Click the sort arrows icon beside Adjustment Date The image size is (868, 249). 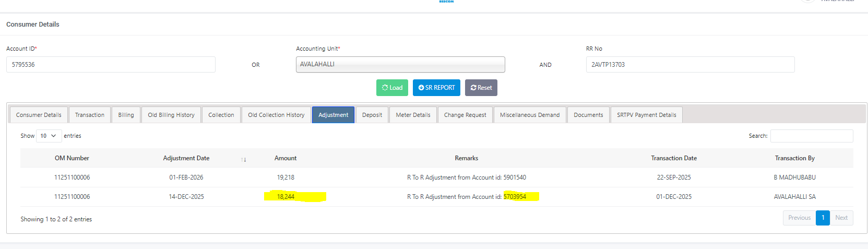(244, 159)
